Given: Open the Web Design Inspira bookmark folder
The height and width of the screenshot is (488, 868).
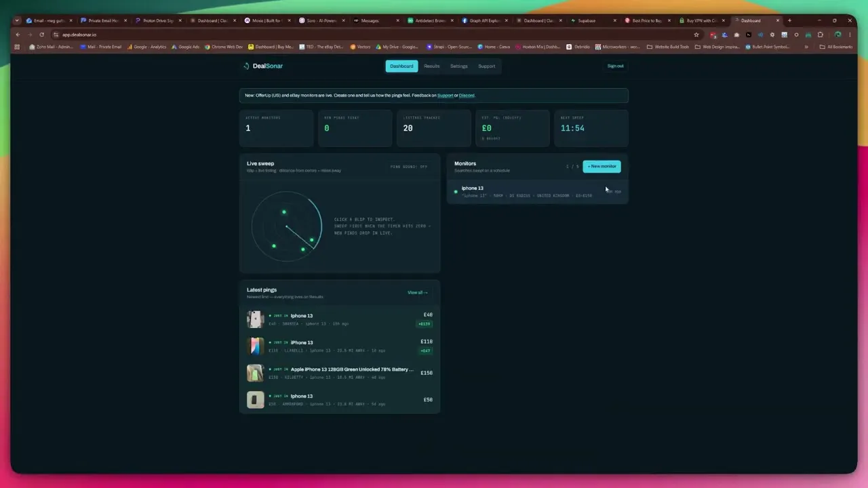Looking at the screenshot, I should coord(717,47).
